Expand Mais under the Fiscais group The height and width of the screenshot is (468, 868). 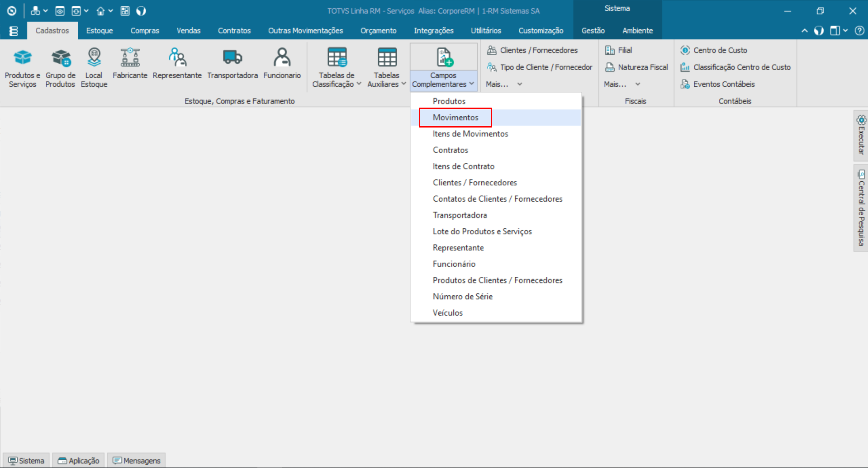pos(622,84)
